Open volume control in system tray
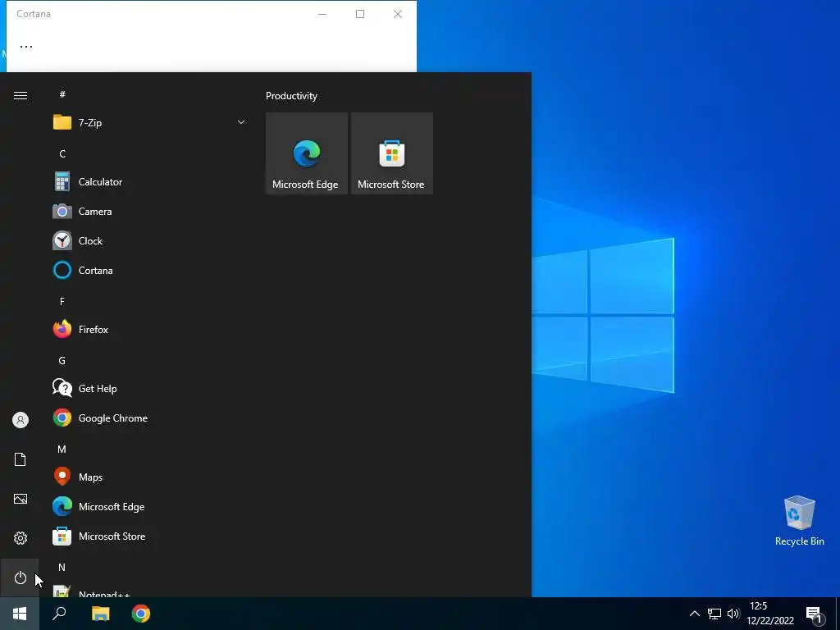This screenshot has width=840, height=630. pos(733,614)
